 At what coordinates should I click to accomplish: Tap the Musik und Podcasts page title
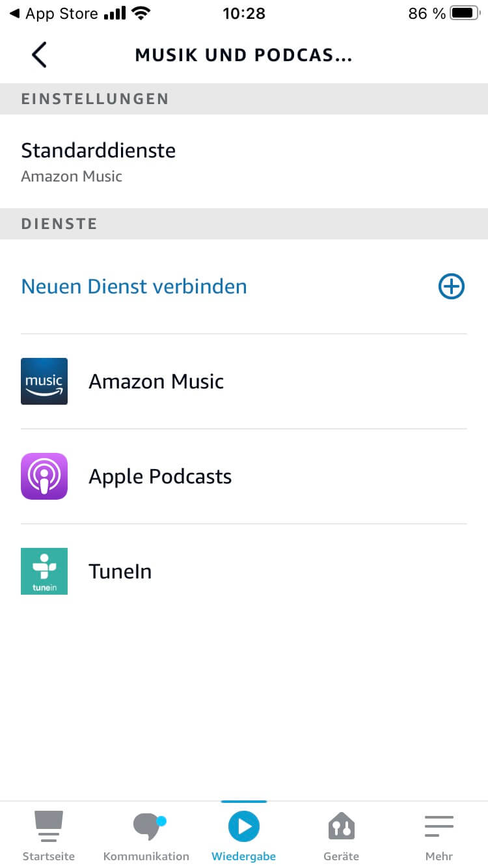[243, 55]
